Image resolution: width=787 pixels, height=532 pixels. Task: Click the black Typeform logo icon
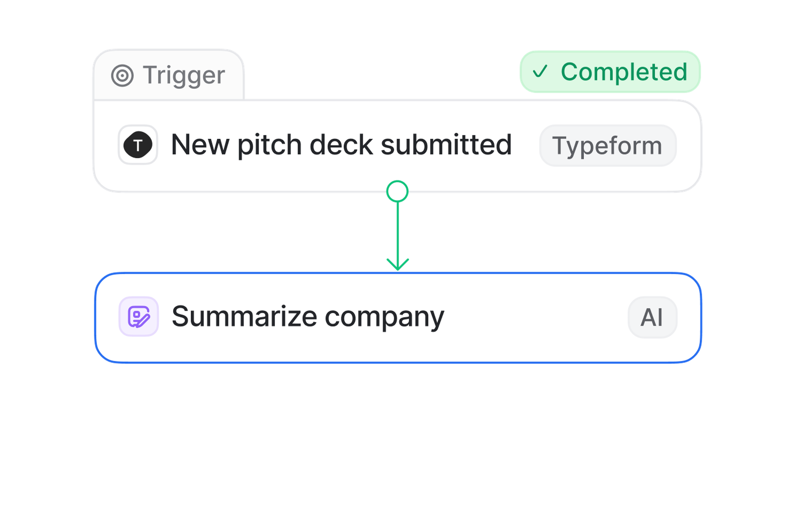(x=138, y=145)
